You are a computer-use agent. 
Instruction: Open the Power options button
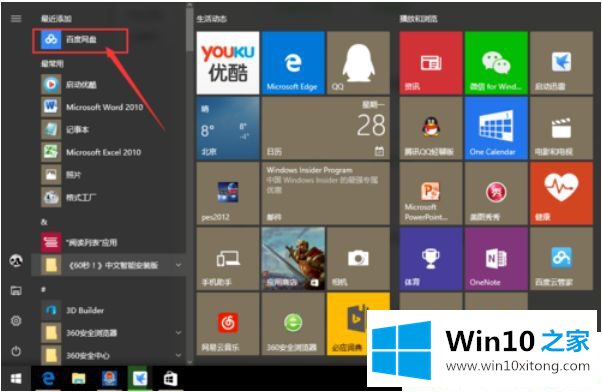click(16, 351)
